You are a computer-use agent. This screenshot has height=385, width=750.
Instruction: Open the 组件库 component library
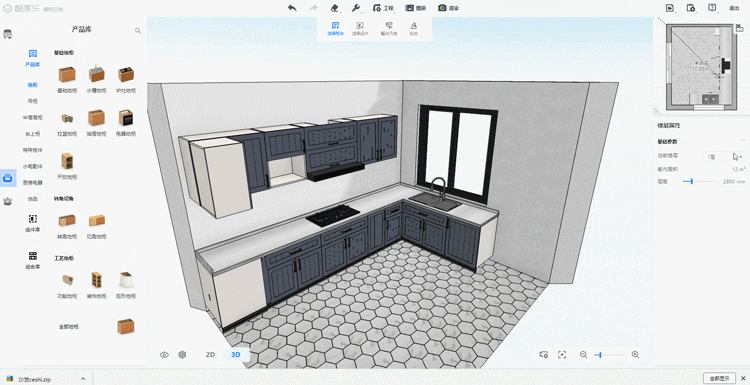[x=33, y=223]
